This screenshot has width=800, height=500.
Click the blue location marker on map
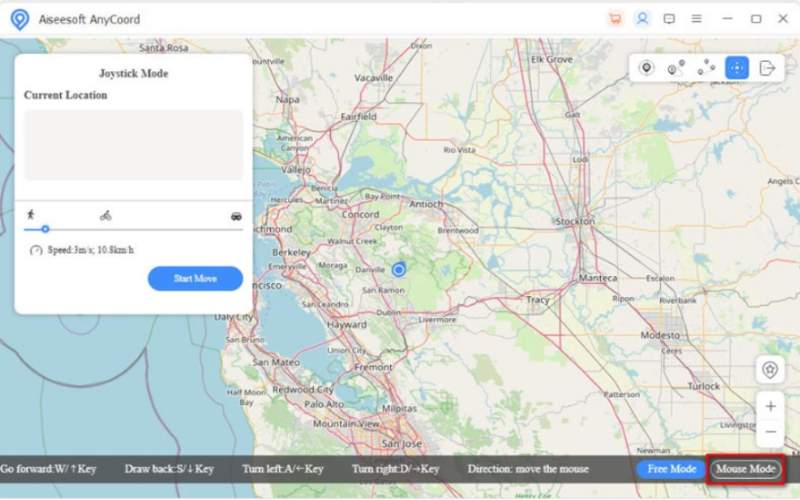[399, 270]
